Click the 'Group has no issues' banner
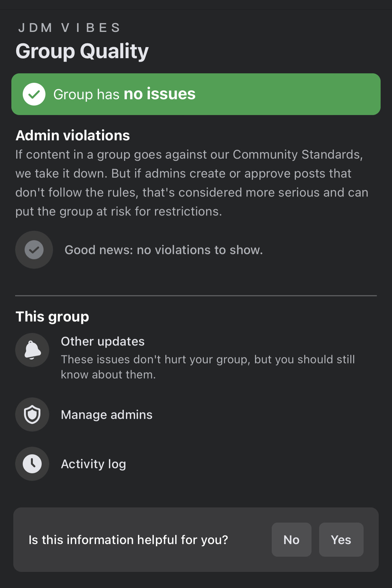Screen dimensions: 392x588 point(196,94)
